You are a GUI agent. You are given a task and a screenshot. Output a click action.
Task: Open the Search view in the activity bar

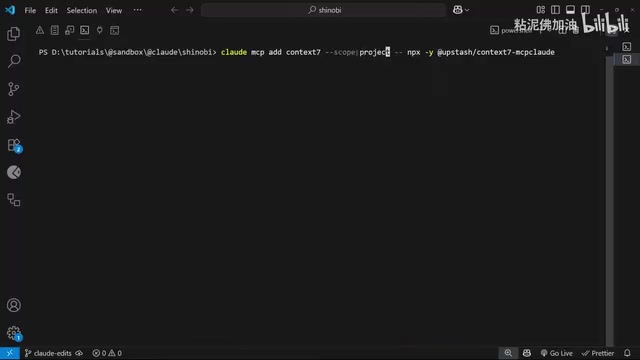click(x=13, y=61)
